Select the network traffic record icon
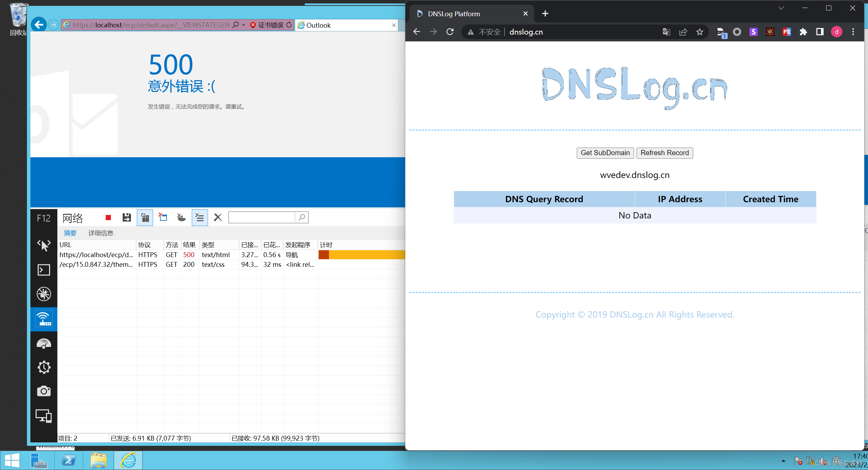This screenshot has width=868, height=470. pyautogui.click(x=108, y=217)
